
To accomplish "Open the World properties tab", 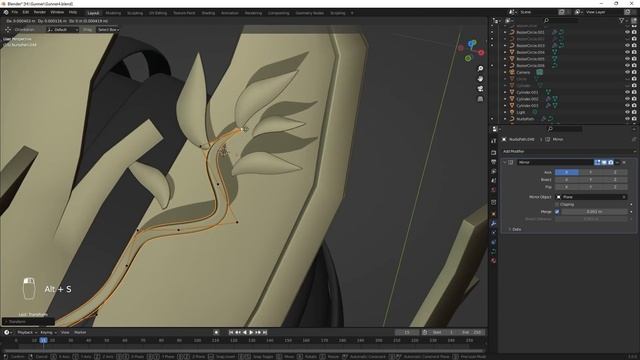I will click(x=493, y=190).
